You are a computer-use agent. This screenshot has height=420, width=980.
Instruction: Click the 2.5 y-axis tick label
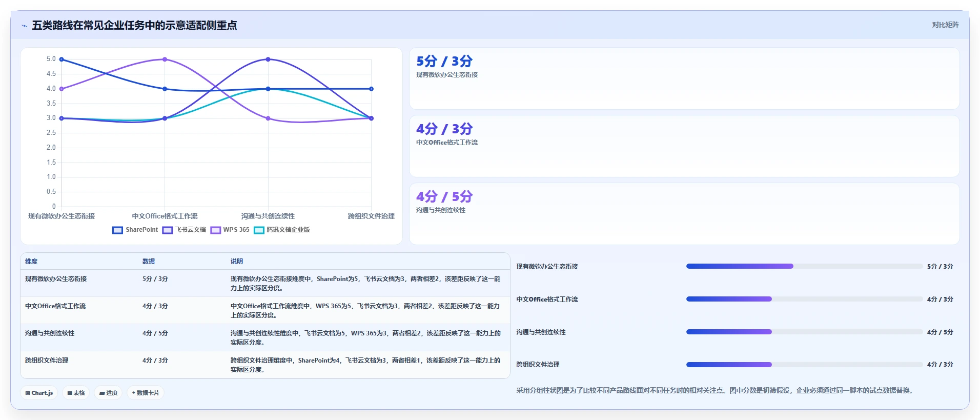tap(51, 133)
